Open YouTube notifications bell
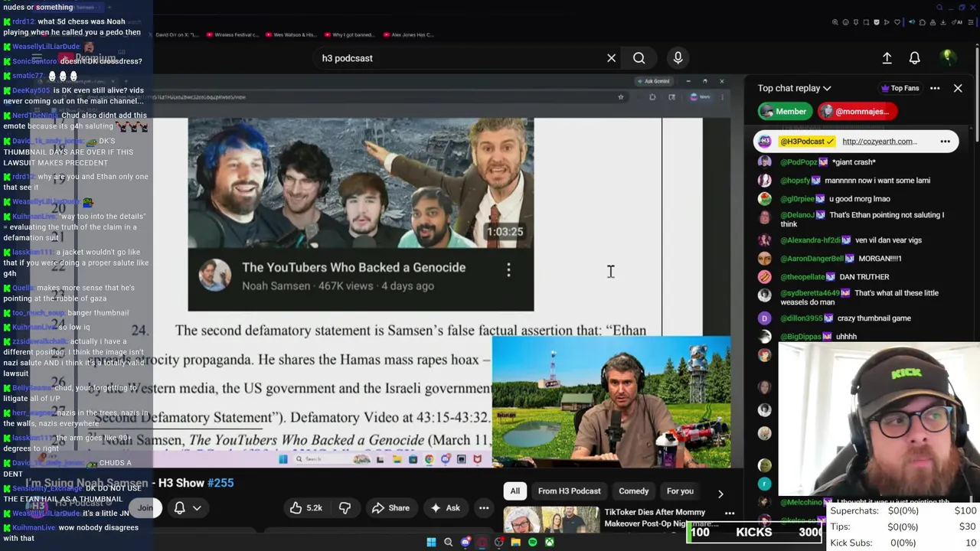Viewport: 980px width, 551px height. (x=914, y=58)
